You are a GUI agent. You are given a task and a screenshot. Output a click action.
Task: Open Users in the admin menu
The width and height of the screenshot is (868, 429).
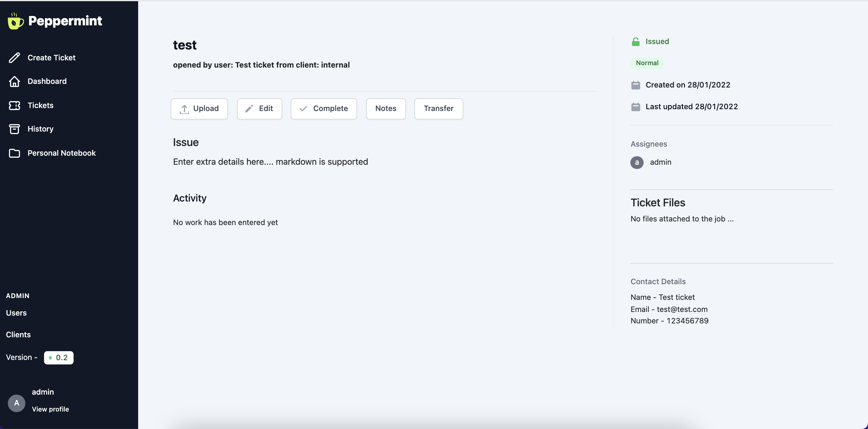click(16, 313)
